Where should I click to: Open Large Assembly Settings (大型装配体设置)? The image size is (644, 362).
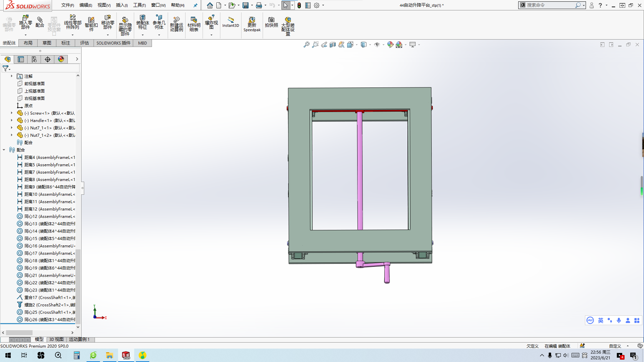[x=288, y=25]
